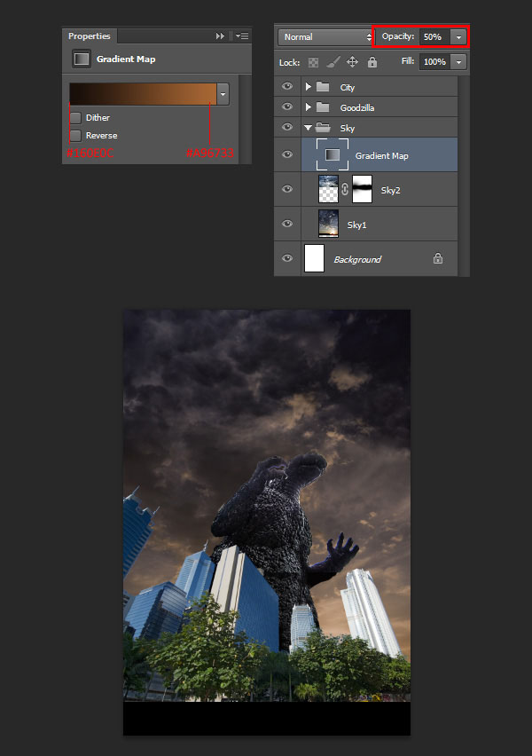Viewport: 532px width, 756px height.
Task: Select the Background layer name
Action: 357,259
